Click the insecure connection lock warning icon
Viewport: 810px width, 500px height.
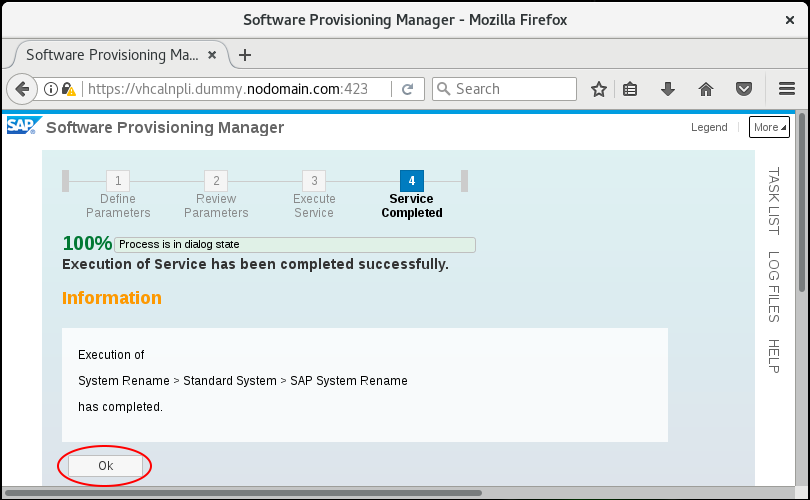(x=68, y=89)
